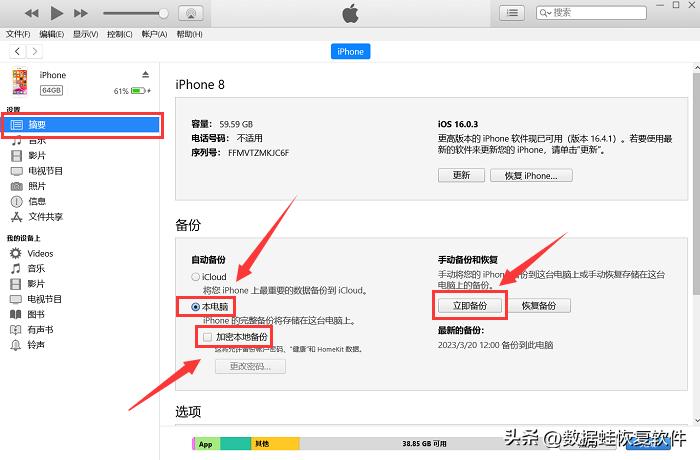Click the fast-forward next track button
Viewport: 700px width, 460px height.
click(x=80, y=13)
